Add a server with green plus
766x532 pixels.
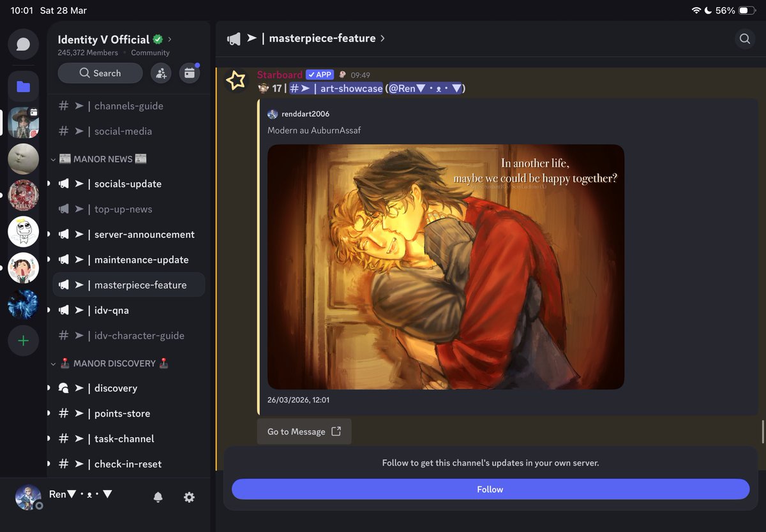tap(24, 341)
